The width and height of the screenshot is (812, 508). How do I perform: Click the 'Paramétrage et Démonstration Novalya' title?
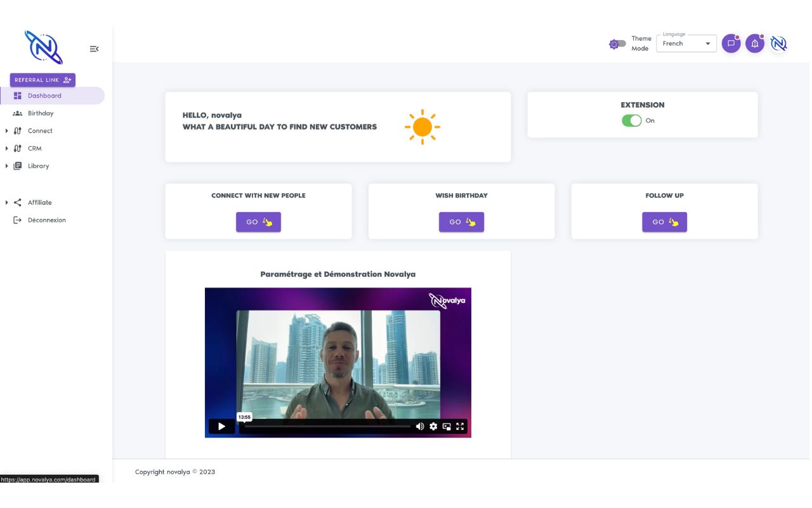tap(338, 274)
